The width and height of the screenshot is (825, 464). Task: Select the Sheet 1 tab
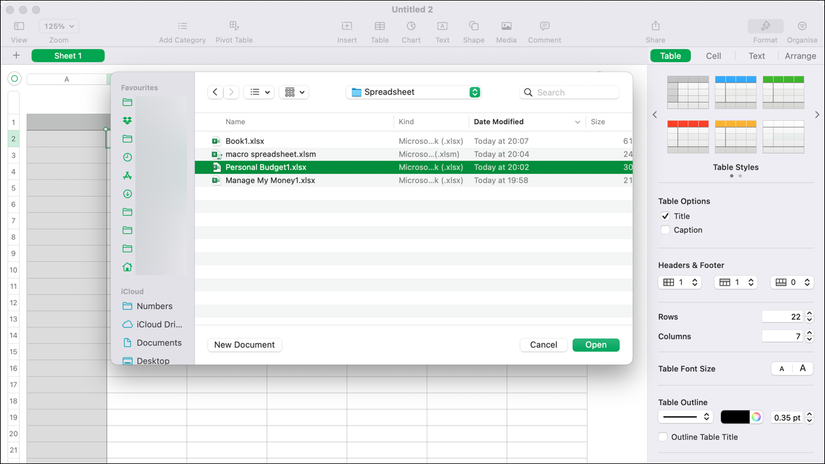(x=68, y=55)
